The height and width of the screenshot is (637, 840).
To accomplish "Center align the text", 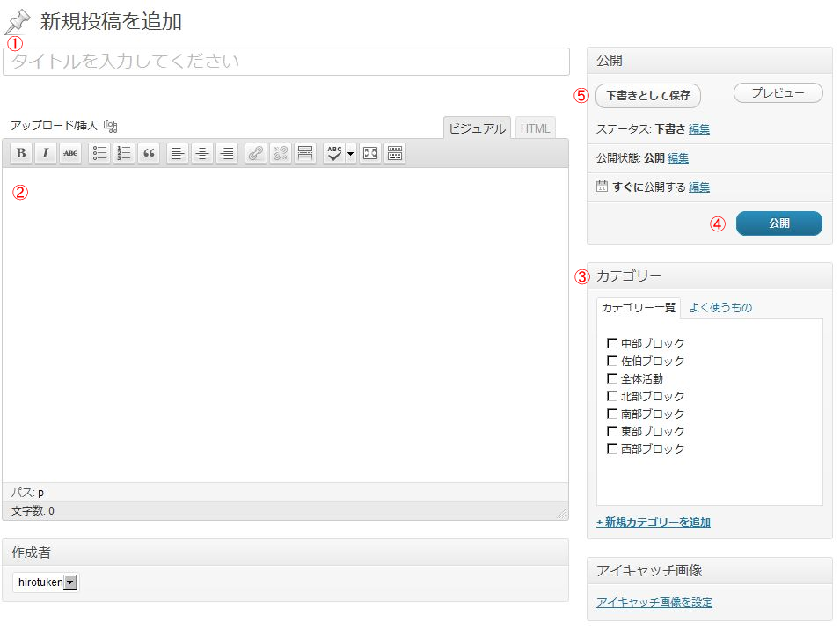I will click(202, 153).
